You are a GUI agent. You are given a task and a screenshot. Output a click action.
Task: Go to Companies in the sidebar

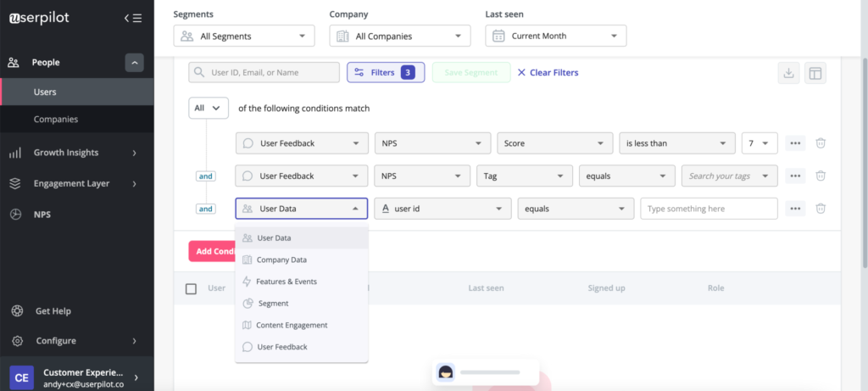[56, 120]
